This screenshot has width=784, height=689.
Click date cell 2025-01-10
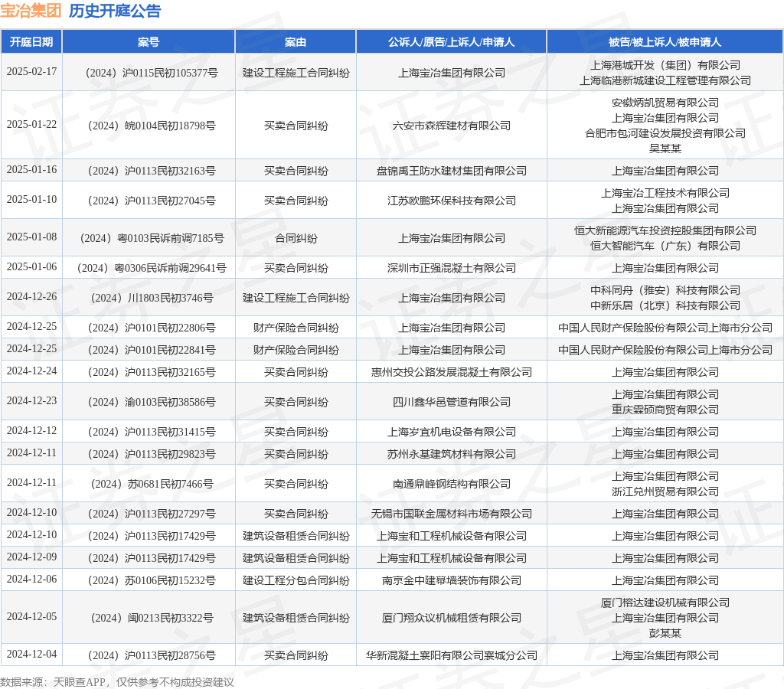[31, 199]
